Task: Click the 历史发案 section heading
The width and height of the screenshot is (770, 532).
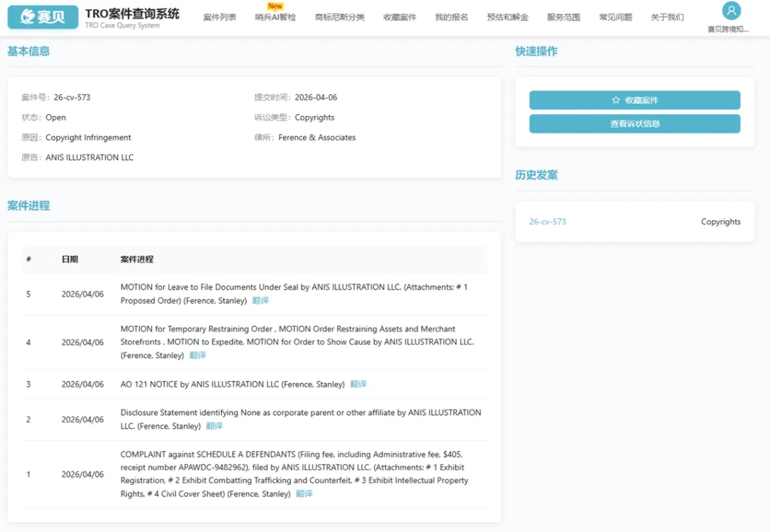Action: 536,175
